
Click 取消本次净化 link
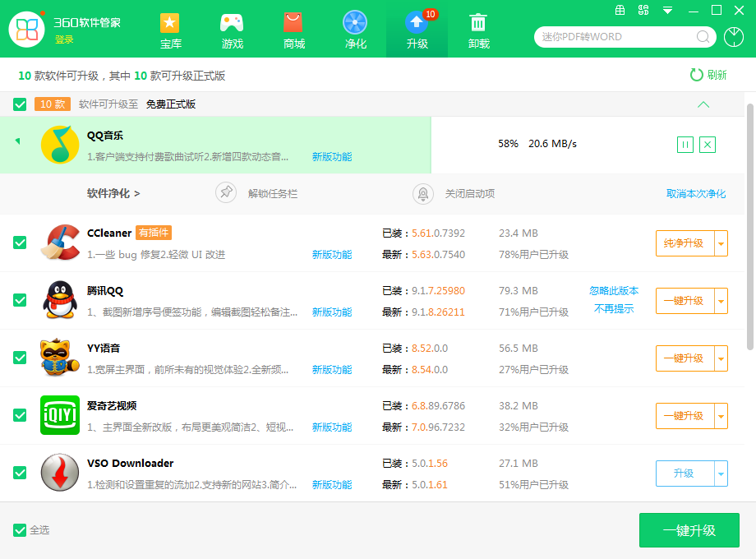pos(696,194)
